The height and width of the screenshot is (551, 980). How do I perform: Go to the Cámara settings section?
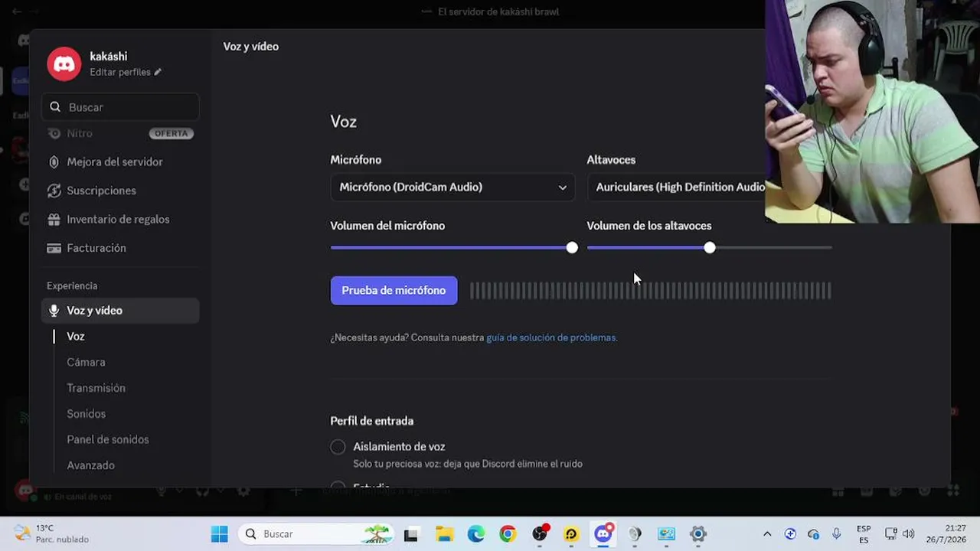pyautogui.click(x=86, y=363)
